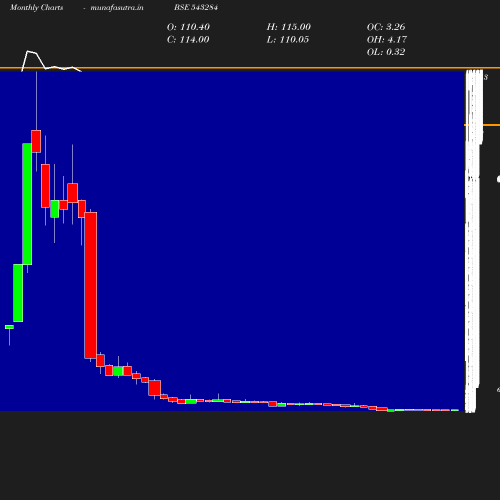Click the 'OC: 3.26' value
Image resolution: width=500 pixels, height=500 pixels.
click(x=386, y=27)
